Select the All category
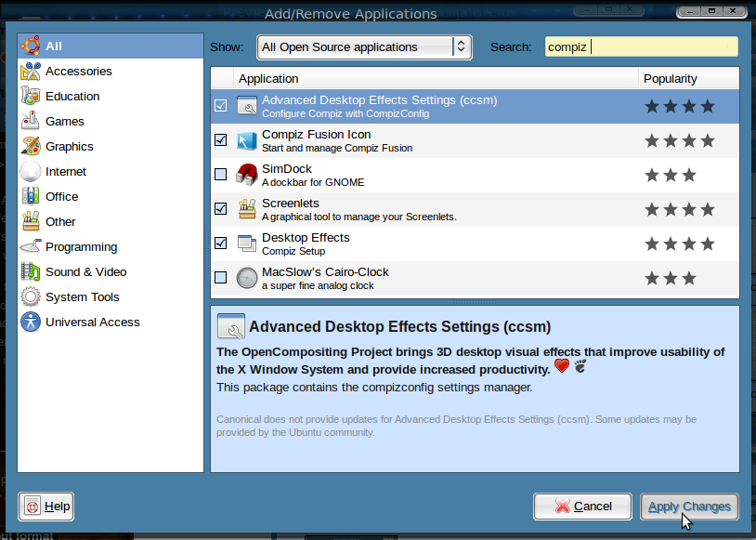 tap(111, 46)
